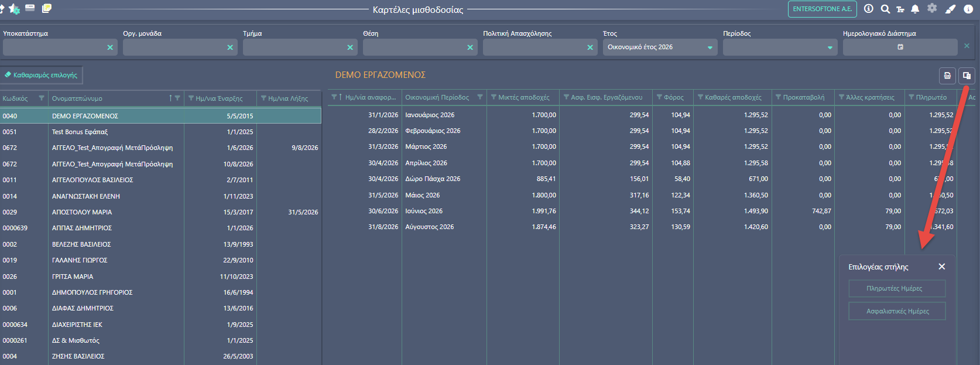Open the column chooser icon button
980x365 pixels.
pyautogui.click(x=967, y=76)
